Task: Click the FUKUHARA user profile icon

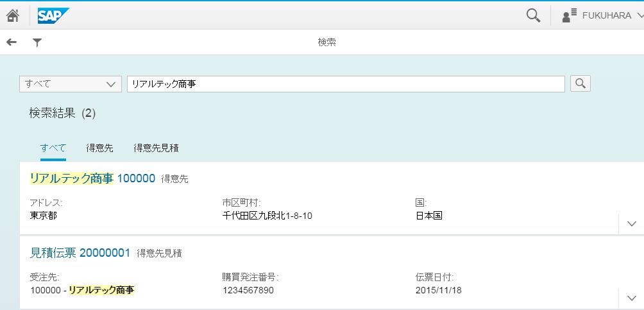Action: (569, 16)
